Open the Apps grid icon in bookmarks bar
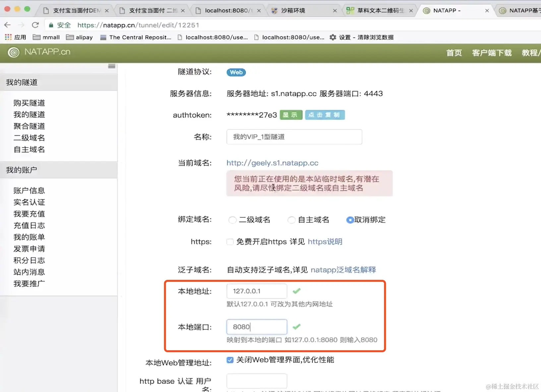Viewport: 541px width, 392px height. 8,37
